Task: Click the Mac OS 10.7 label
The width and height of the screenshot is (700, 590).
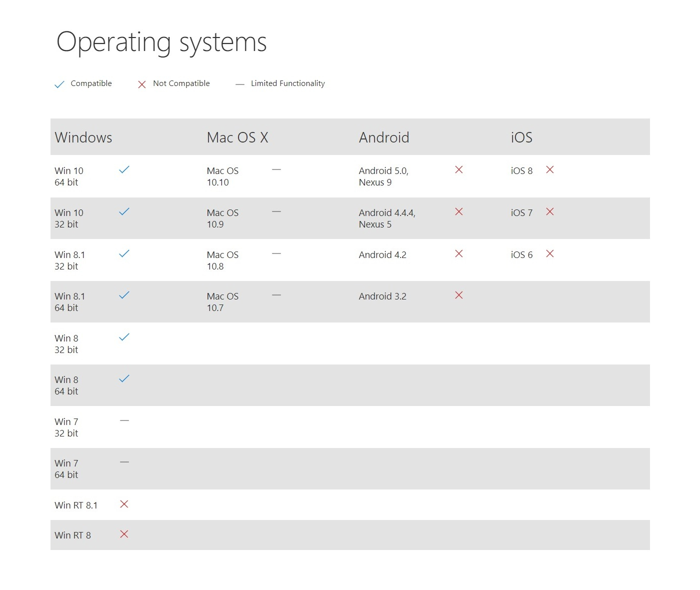Action: [x=222, y=302]
